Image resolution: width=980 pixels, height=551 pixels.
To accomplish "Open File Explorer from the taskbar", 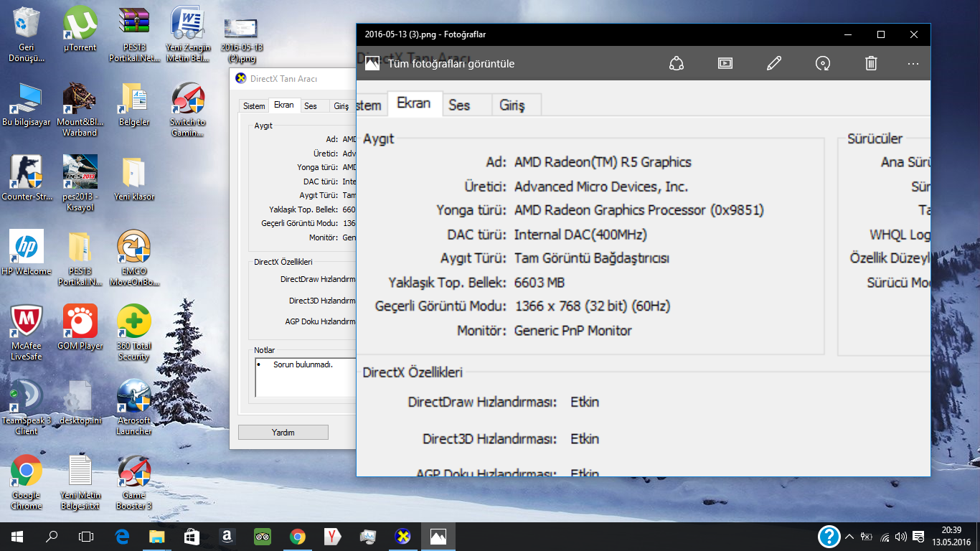I will click(156, 536).
